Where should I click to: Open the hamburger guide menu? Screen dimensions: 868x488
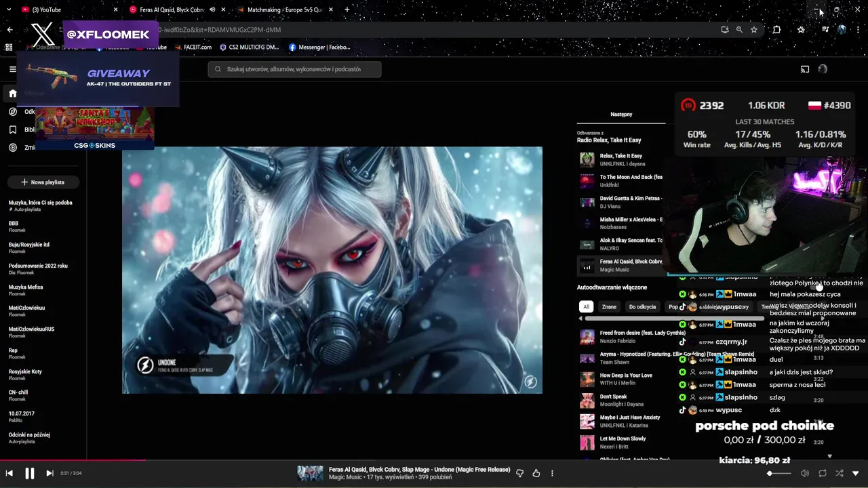[x=12, y=69]
